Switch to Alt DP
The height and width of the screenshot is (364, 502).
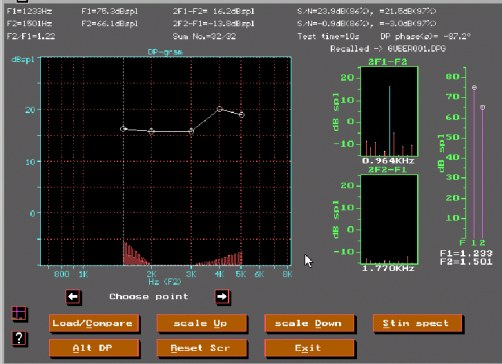(x=94, y=348)
